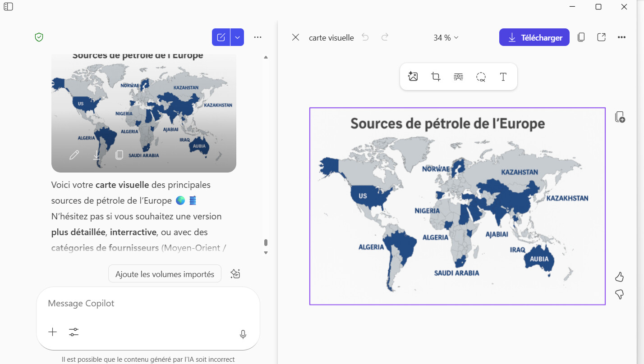Click the microphone voice input icon
The image size is (644, 364).
coord(243,334)
